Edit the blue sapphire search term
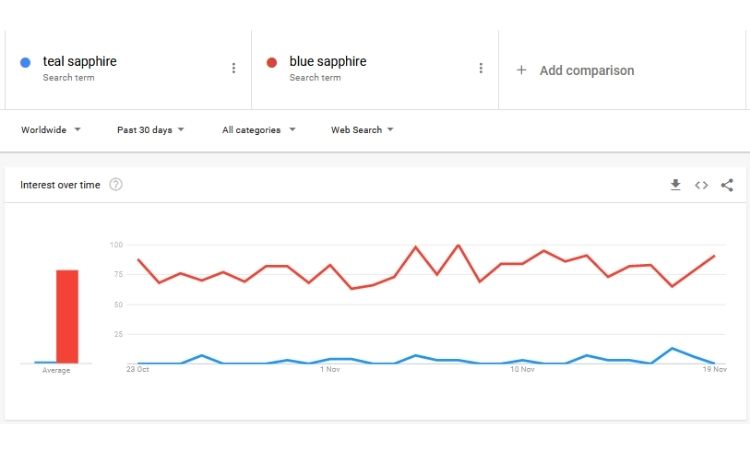Viewport: 750px width, 450px height. tap(328, 61)
